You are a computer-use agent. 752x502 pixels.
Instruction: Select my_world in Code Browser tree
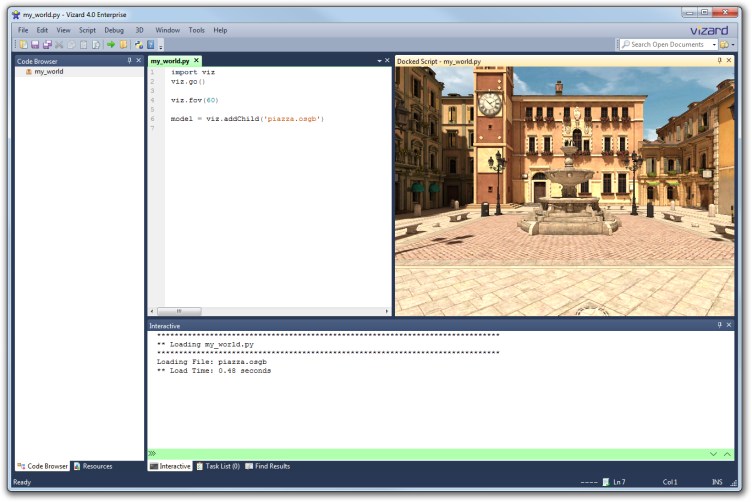(x=48, y=72)
